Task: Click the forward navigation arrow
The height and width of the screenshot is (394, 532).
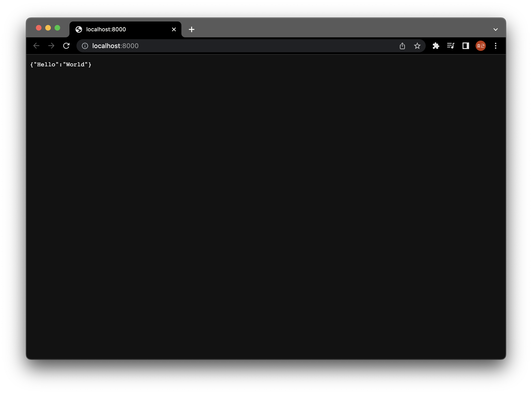Action: tap(51, 46)
